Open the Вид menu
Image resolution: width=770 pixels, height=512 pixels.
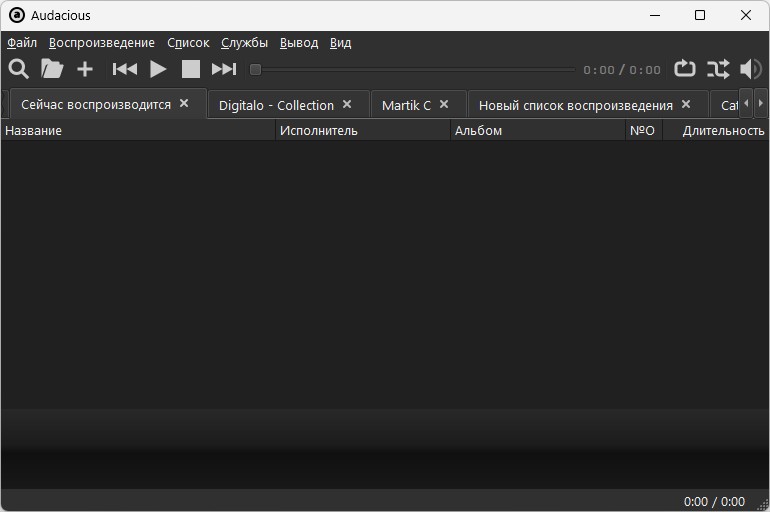point(340,43)
